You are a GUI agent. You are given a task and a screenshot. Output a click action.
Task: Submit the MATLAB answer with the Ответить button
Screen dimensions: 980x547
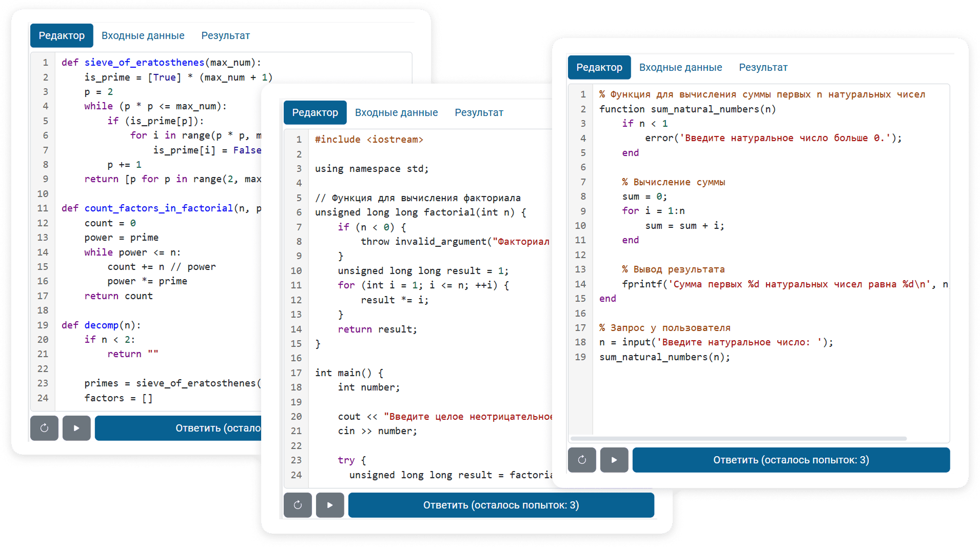tap(791, 460)
